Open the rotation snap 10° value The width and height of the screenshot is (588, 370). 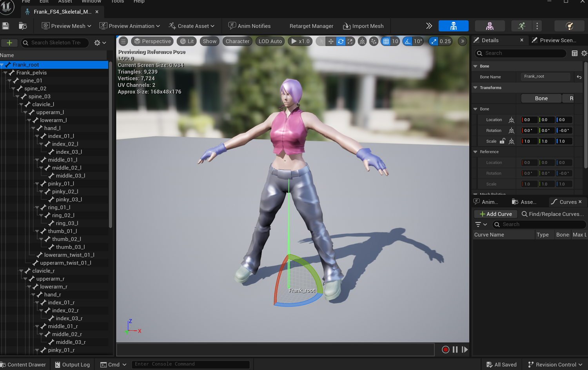click(418, 41)
